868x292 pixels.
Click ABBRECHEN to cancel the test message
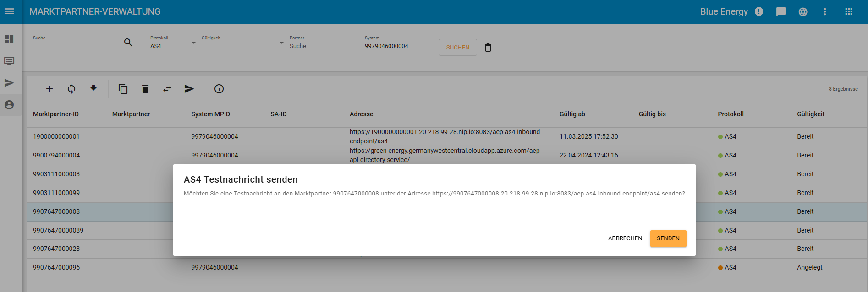625,238
